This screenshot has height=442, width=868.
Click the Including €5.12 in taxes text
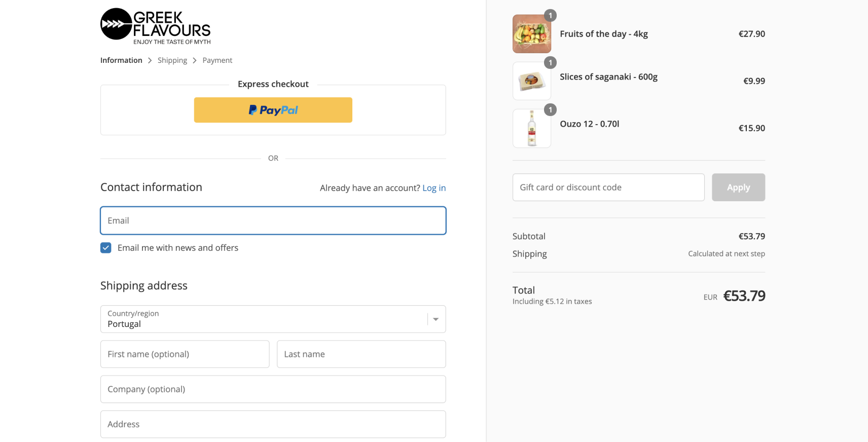(552, 302)
